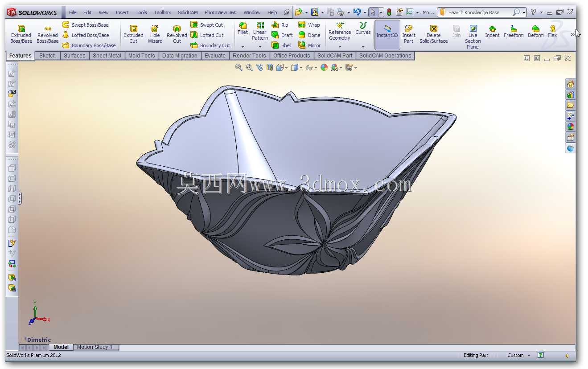
Task: Select the Linear Pattern tool
Action: 260,31
